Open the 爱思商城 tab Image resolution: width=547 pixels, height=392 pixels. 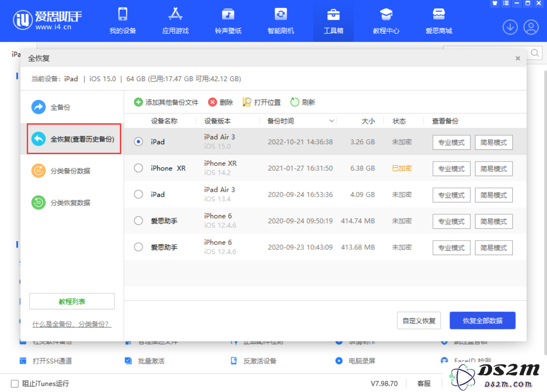click(x=439, y=21)
